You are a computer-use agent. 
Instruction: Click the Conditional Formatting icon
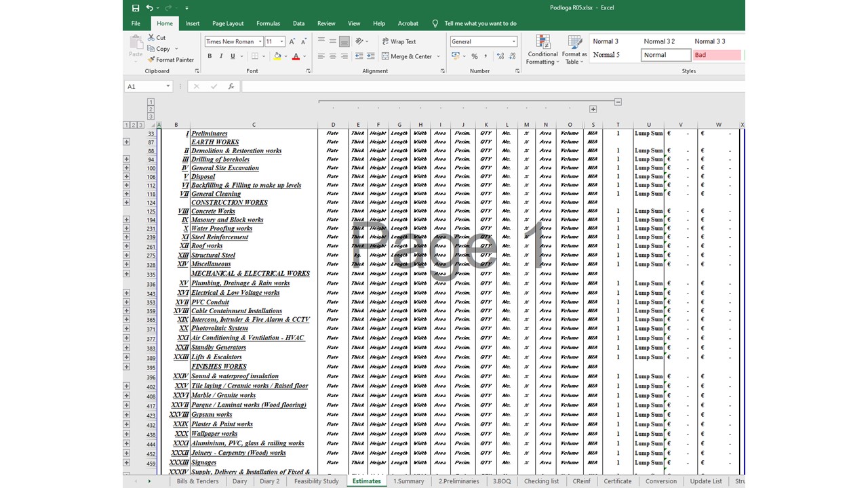pyautogui.click(x=542, y=43)
